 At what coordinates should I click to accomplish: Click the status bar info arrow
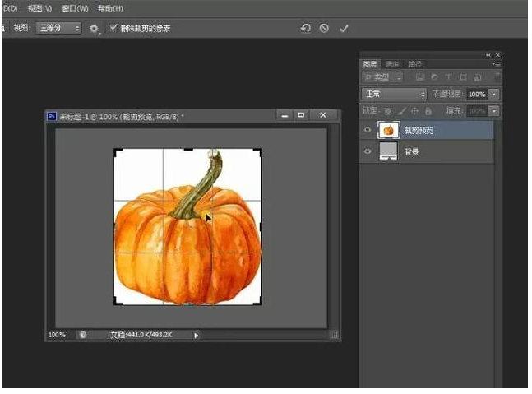pyautogui.click(x=196, y=335)
